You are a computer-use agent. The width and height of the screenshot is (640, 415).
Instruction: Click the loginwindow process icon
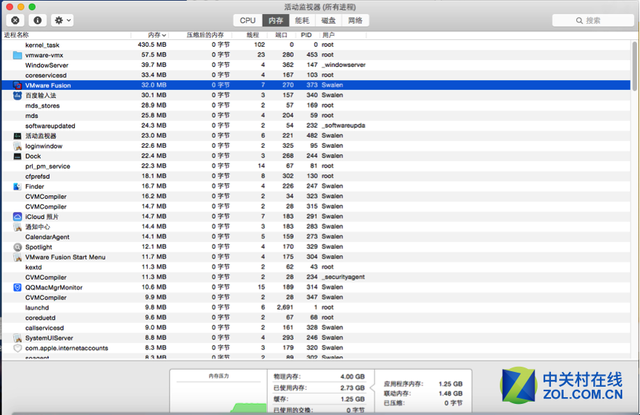17,146
